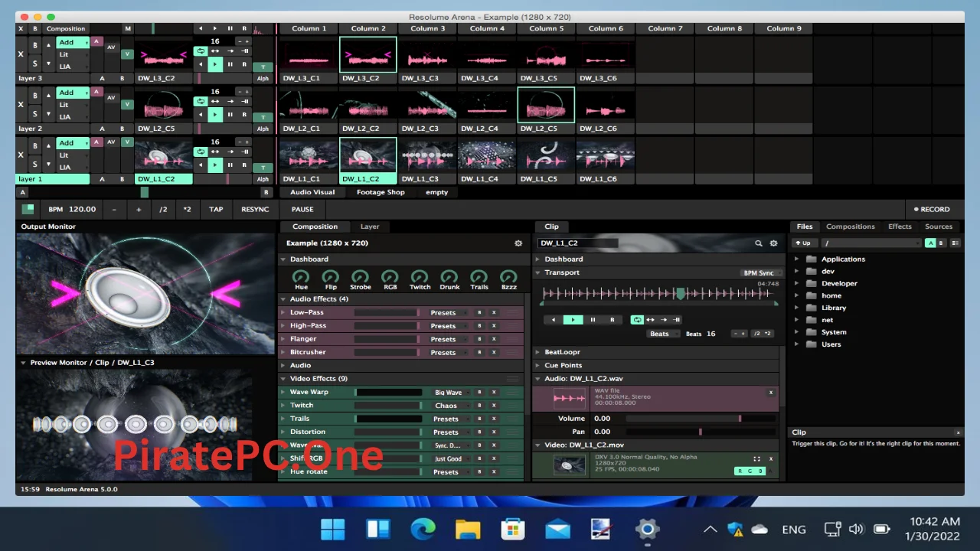The image size is (980, 551).
Task: Double the BPM with *2
Action: click(x=187, y=209)
